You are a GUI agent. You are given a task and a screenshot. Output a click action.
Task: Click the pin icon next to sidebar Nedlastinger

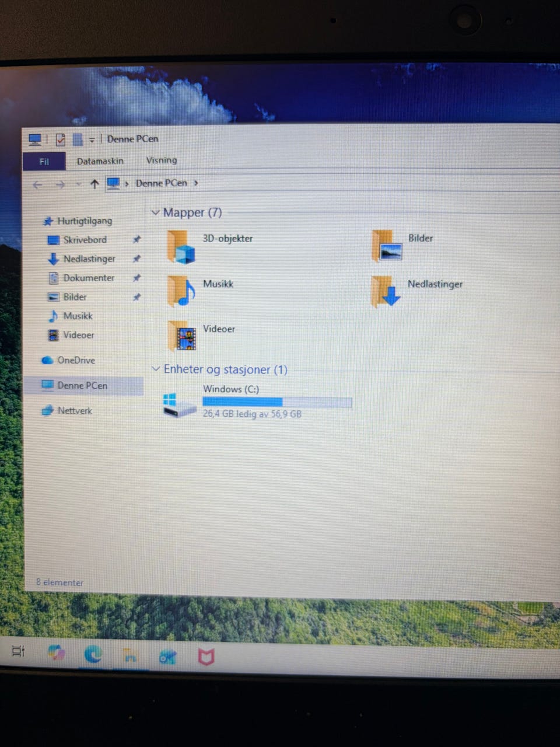coord(136,259)
